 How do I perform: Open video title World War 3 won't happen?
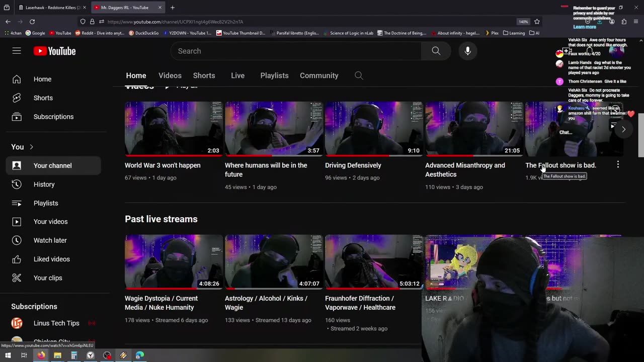[163, 165]
